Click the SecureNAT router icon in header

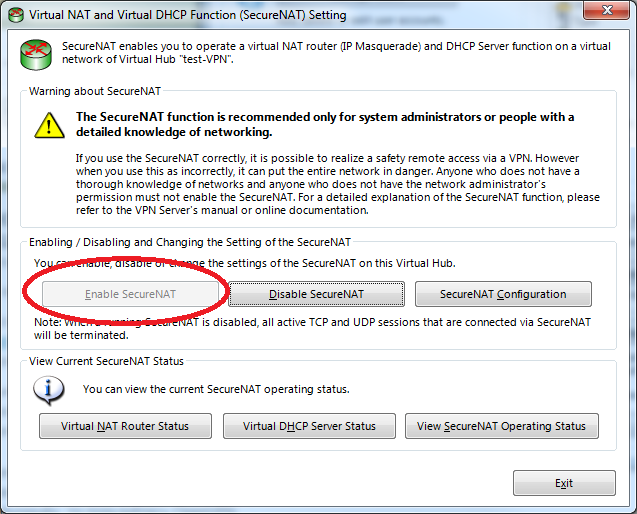[x=36, y=54]
